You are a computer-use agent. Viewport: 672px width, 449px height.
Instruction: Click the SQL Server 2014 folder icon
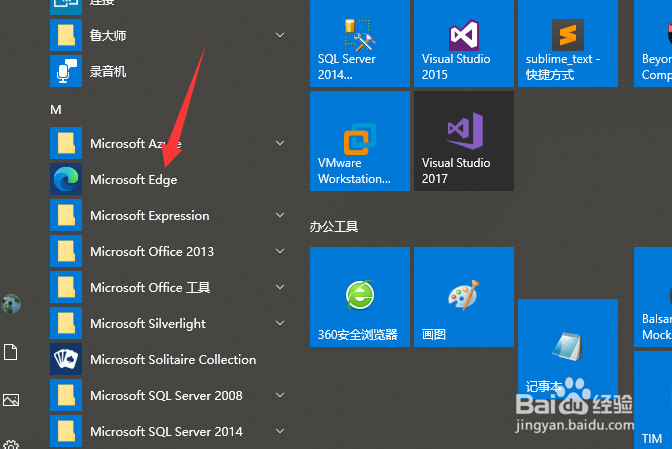pos(66,431)
